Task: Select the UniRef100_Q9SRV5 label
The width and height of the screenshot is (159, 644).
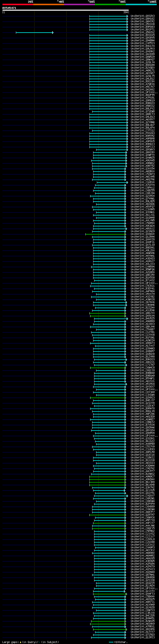Action: point(143,38)
